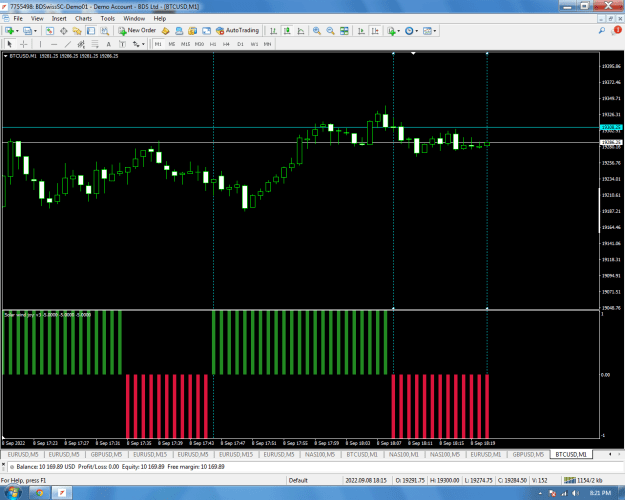Screen dimensions: 625x500
Task: Open Chrome from the taskbar
Action: click(x=39, y=493)
